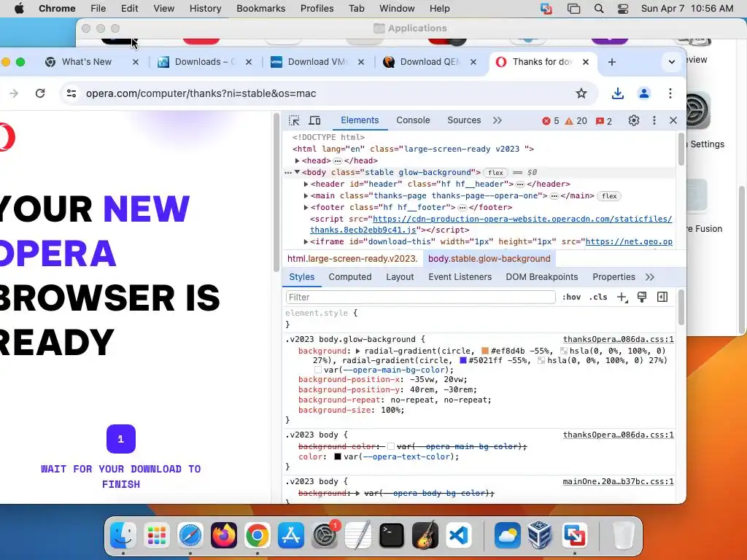The image size is (747, 560).
Task: Expand the background shorthand property triangle
Action: 357,351
